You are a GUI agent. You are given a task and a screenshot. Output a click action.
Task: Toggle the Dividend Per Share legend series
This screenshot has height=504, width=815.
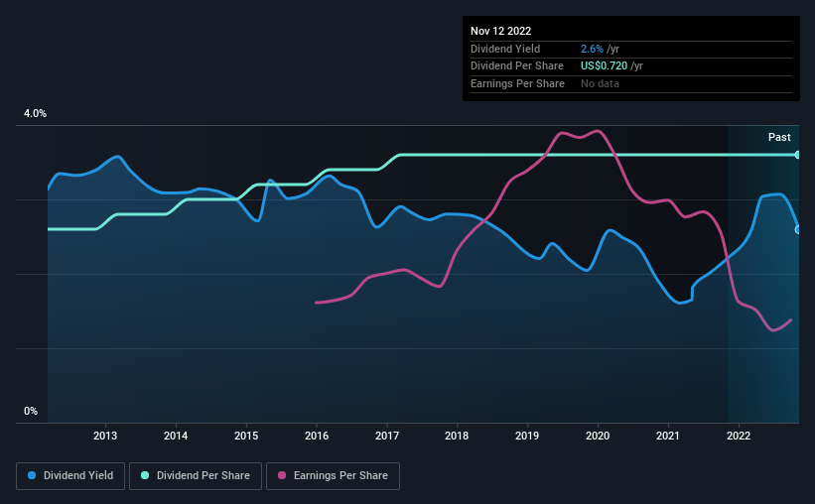point(195,476)
